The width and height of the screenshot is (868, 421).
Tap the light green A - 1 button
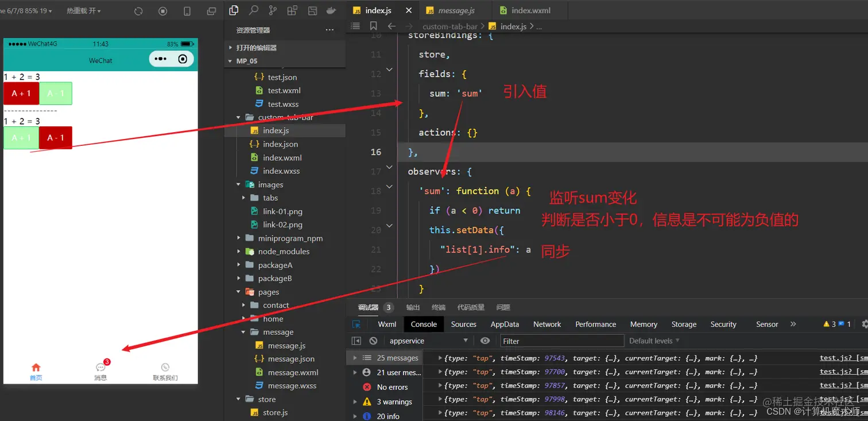[x=56, y=94]
